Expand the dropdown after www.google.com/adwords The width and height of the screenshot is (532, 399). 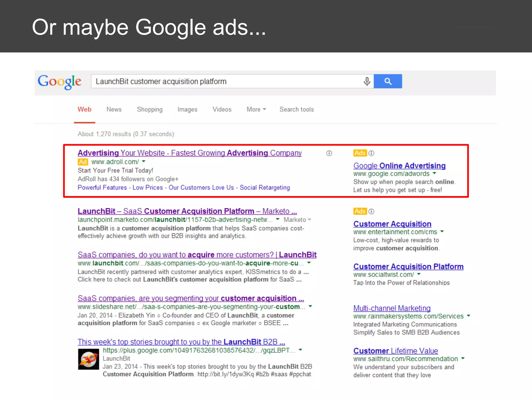(435, 173)
